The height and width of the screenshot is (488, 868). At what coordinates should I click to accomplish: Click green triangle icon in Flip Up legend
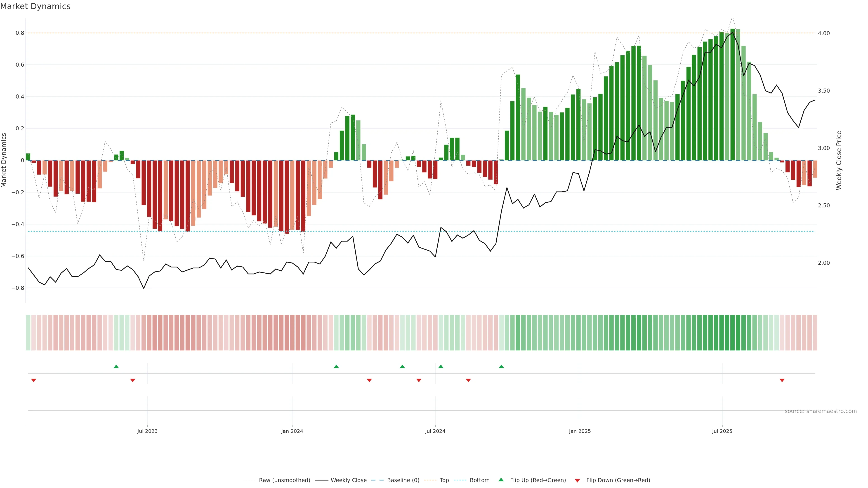[x=501, y=480]
